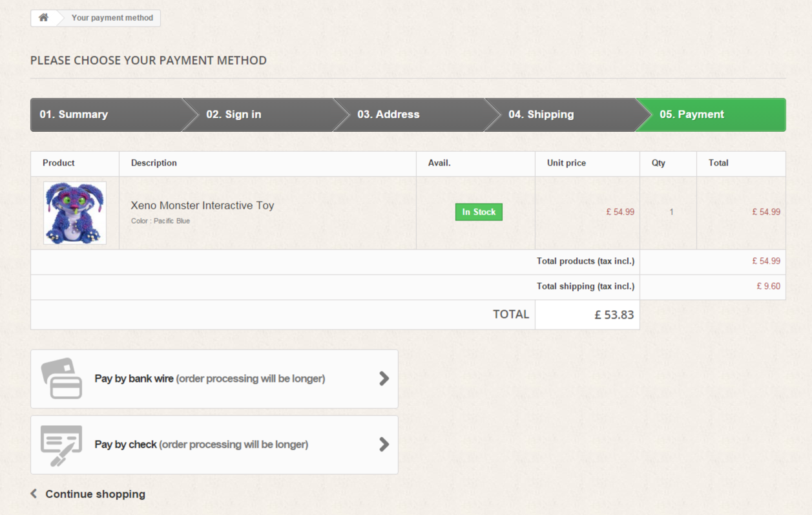Click the green In Stock badge

(x=479, y=212)
